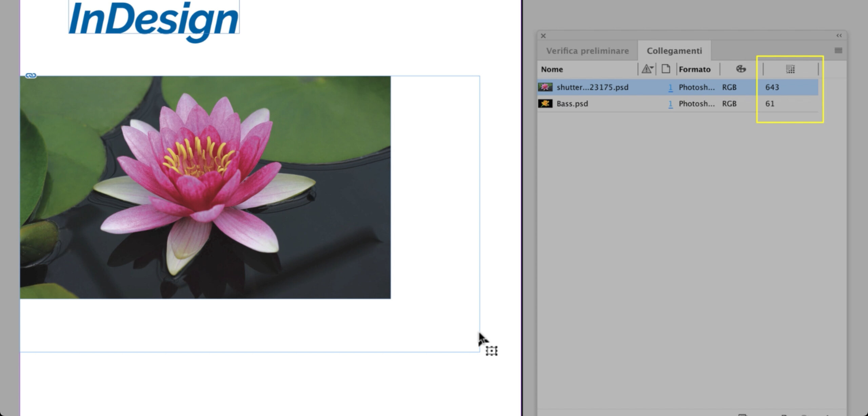Viewport: 868px width, 416px height.
Task: Sort by color space column icon
Action: click(741, 69)
